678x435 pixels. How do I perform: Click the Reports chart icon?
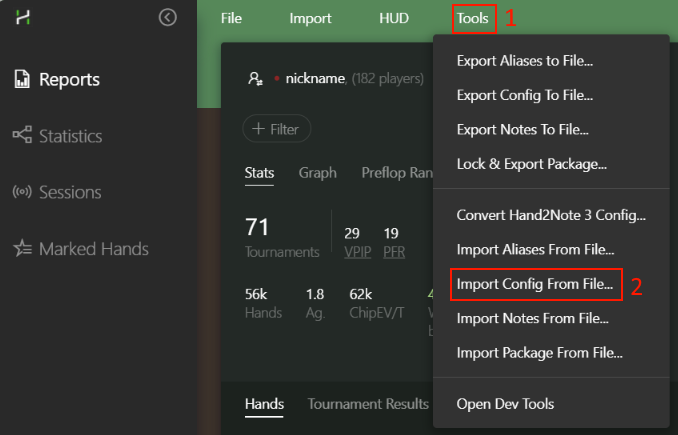(21, 80)
